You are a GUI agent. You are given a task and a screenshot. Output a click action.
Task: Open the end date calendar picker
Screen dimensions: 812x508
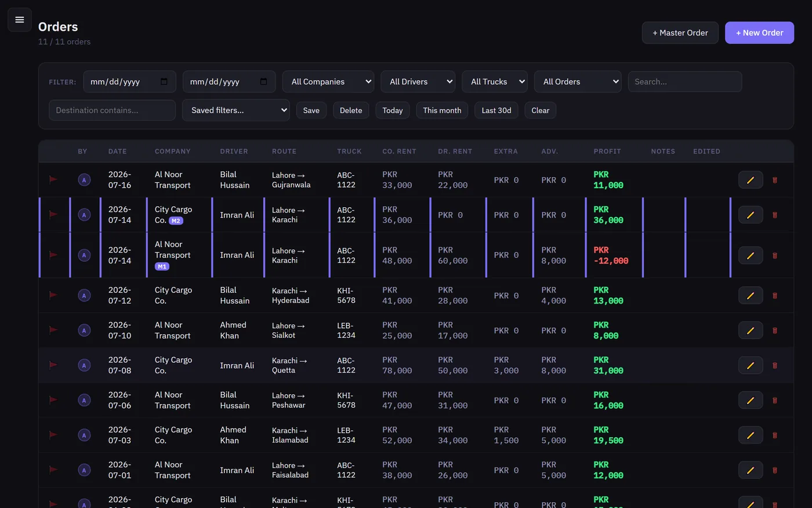264,82
